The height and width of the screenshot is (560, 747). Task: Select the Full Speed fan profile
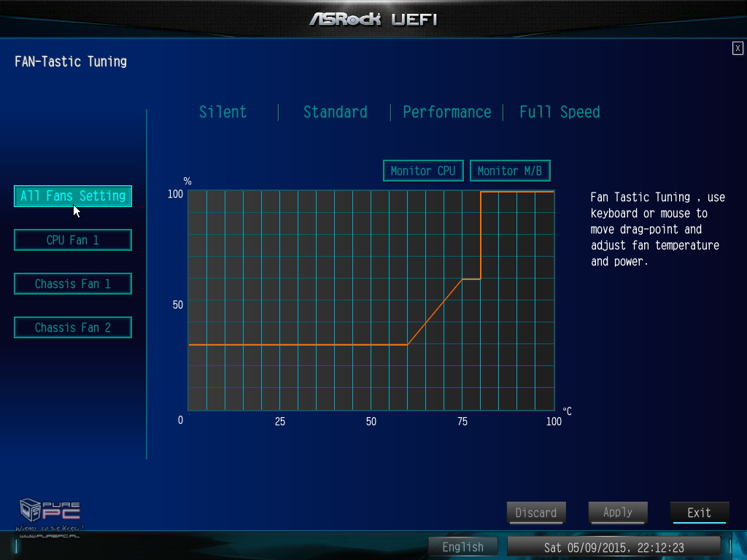click(x=560, y=112)
